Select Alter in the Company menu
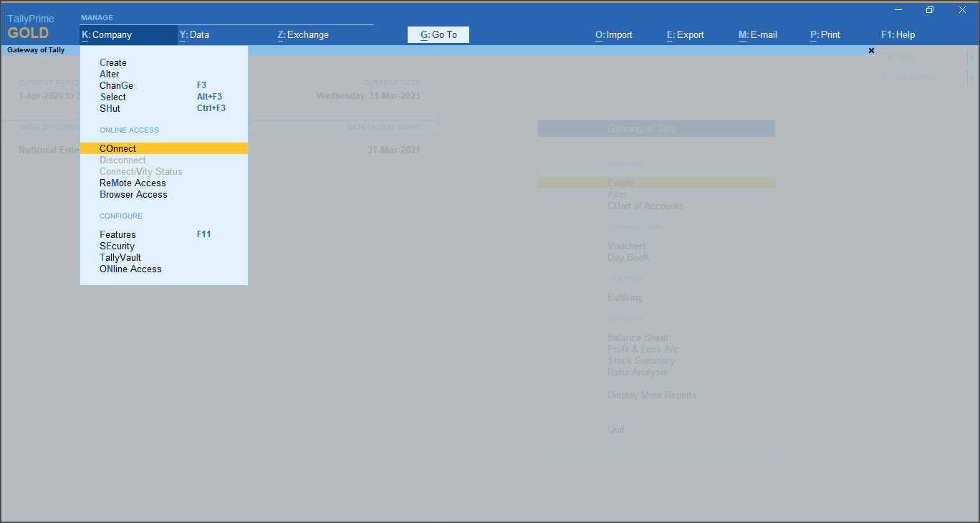Viewport: 980px width, 523px height. (110, 74)
